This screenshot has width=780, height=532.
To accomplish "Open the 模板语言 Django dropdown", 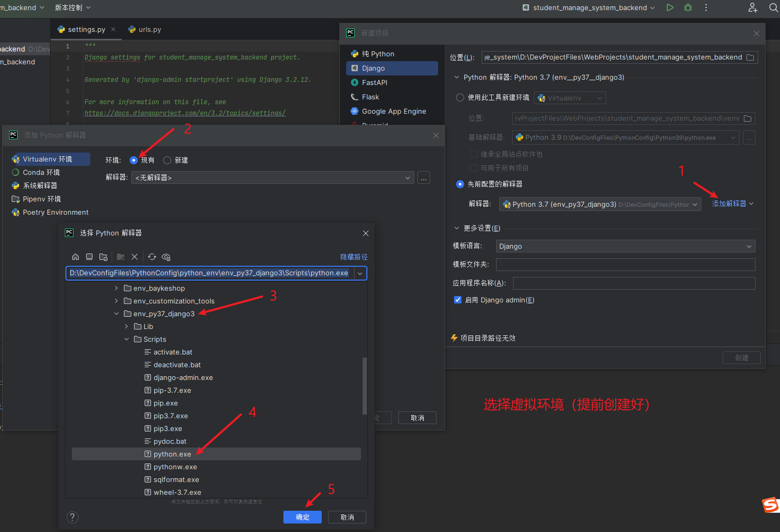I will (x=625, y=246).
